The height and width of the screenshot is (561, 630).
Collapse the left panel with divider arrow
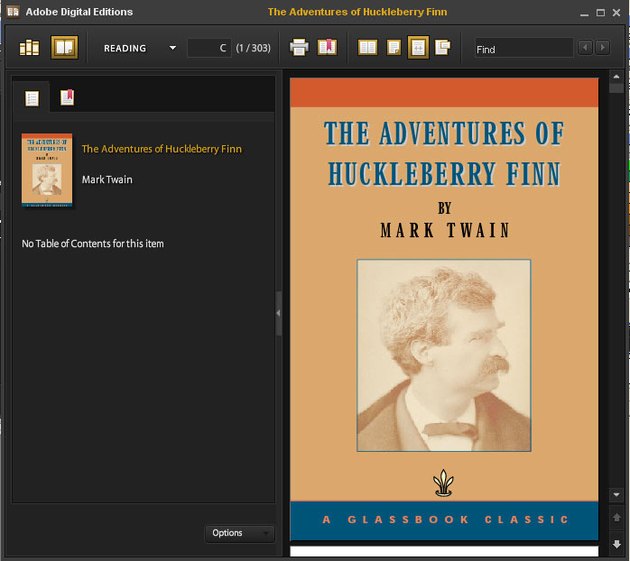(x=278, y=313)
